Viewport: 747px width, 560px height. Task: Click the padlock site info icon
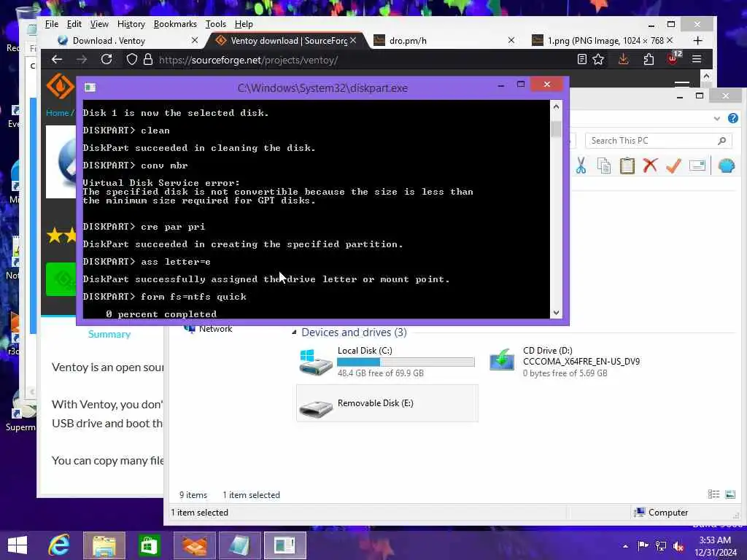[148, 60]
